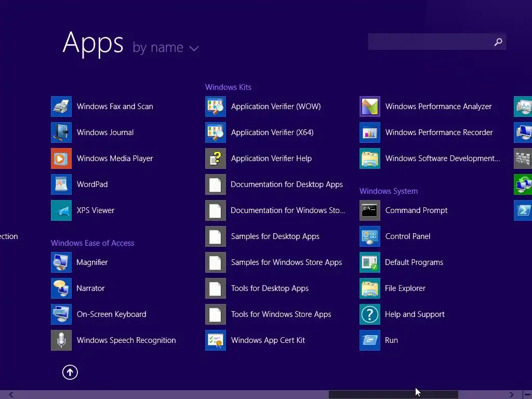Start Magnifier icon

coord(61,262)
